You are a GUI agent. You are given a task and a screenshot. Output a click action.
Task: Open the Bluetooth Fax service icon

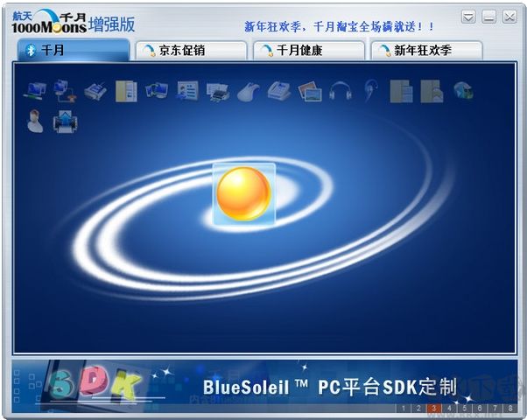coord(279,91)
